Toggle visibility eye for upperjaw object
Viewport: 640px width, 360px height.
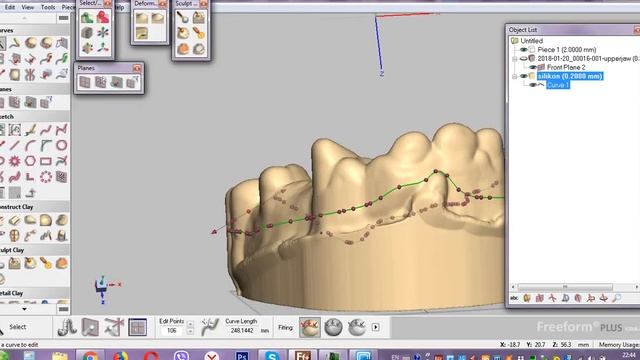(524, 59)
